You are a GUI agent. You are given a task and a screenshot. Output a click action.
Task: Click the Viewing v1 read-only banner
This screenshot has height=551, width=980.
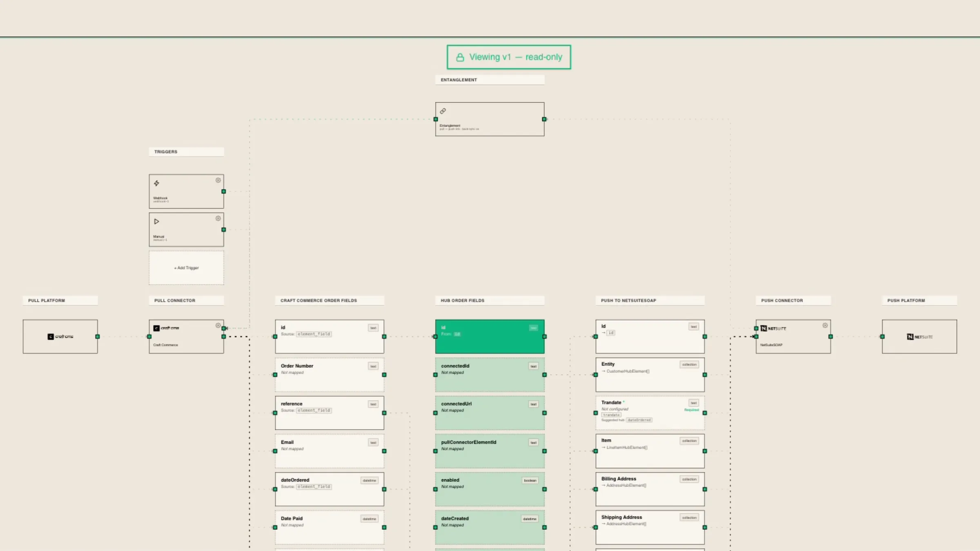tap(509, 57)
